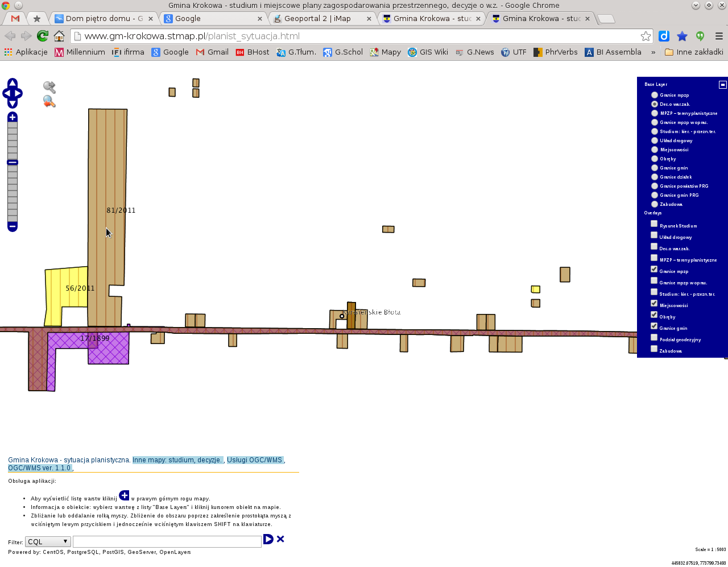
Task: Enable Rysunek Studium overlay
Action: click(x=654, y=224)
